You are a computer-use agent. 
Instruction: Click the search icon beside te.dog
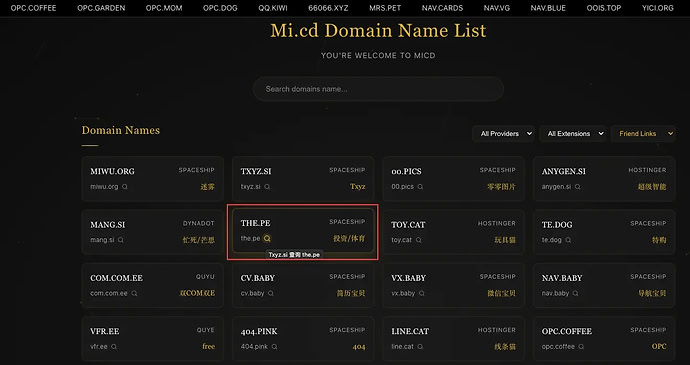tap(569, 240)
